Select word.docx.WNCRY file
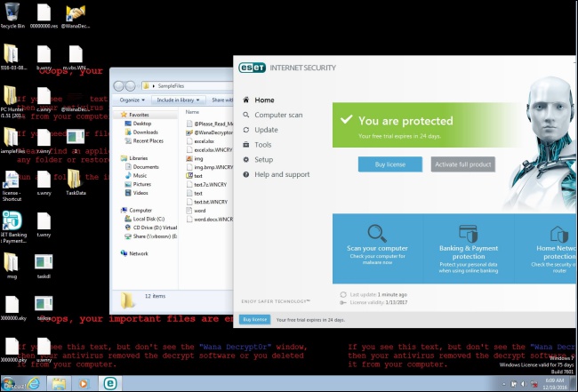578x392 pixels. (x=209, y=220)
